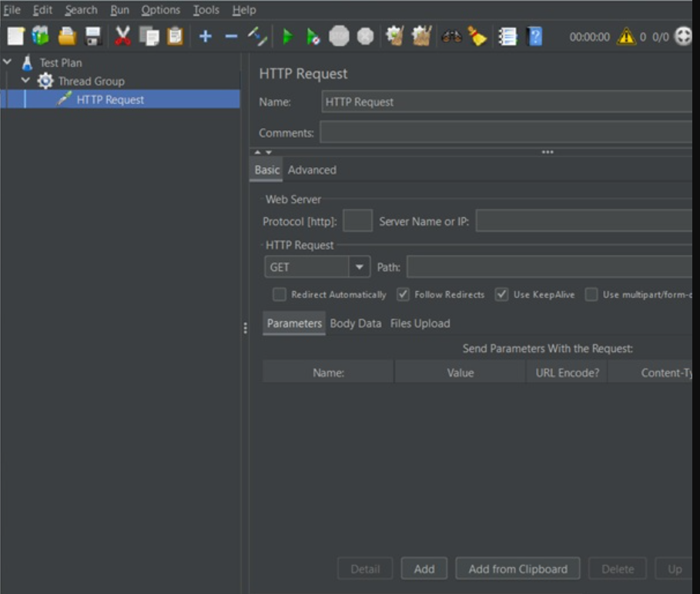
Task: Switch to the Body Data tab
Action: [355, 324]
